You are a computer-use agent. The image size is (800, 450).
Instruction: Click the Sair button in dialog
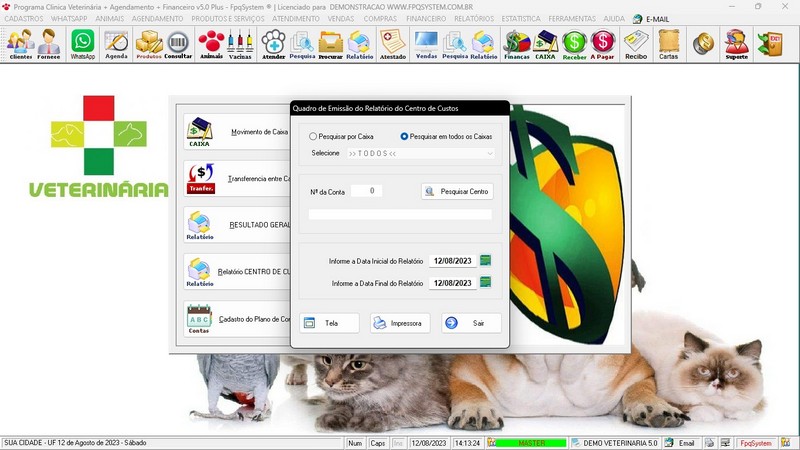coord(471,323)
